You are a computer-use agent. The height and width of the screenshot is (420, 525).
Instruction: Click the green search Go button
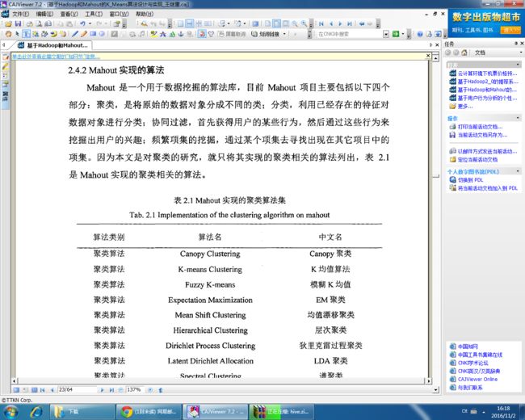pyautogui.click(x=396, y=34)
